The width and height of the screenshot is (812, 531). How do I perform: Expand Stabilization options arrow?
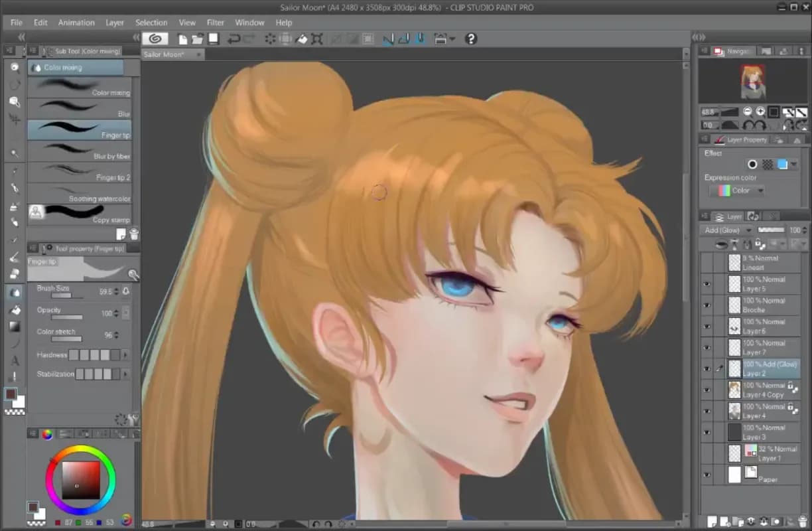click(x=125, y=374)
